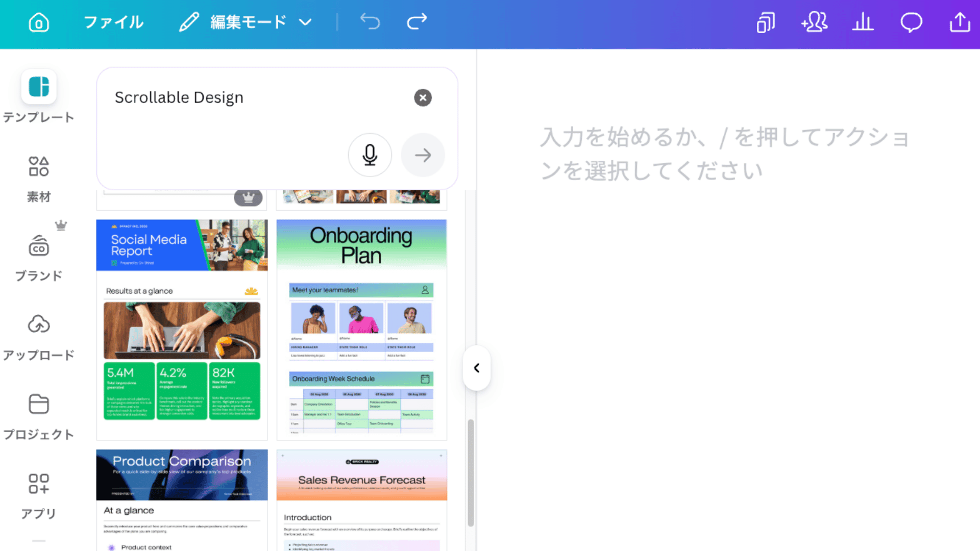Open the Canva home page icon

tap(38, 22)
